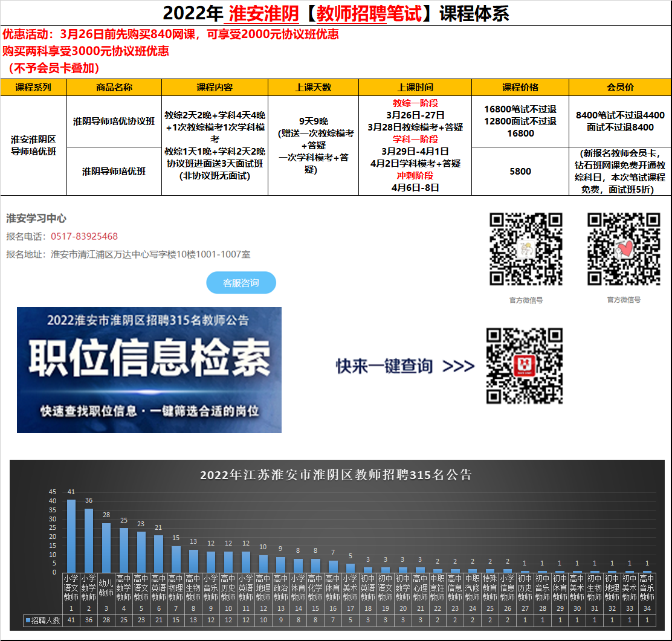
Task: Open the 职位信息检索 banner image
Action: (149, 370)
